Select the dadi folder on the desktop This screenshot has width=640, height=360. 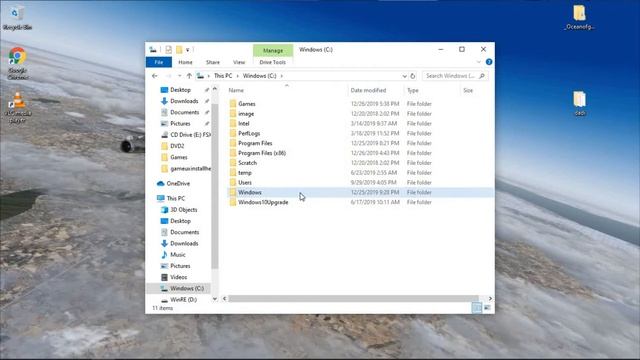pos(580,104)
